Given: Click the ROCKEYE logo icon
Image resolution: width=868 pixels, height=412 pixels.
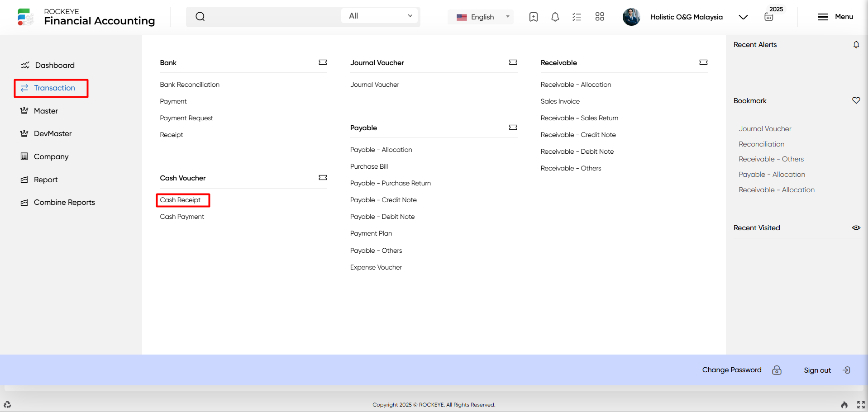Looking at the screenshot, I should point(26,17).
